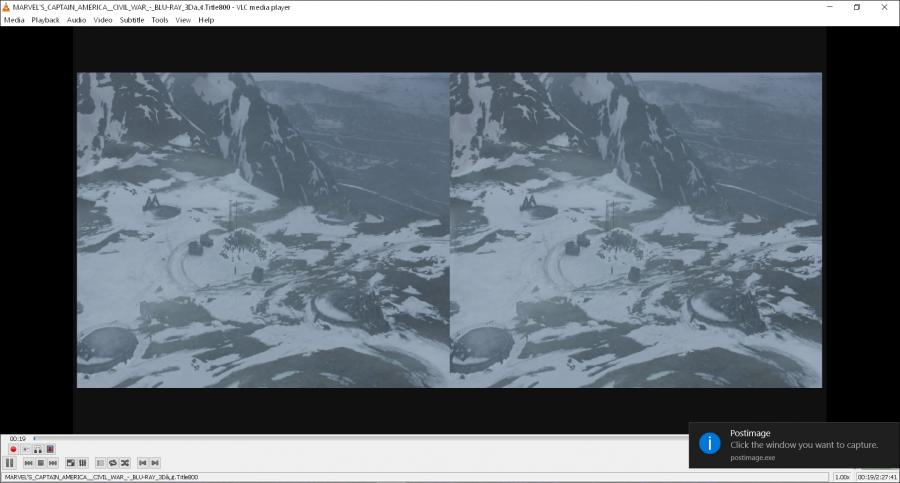Toggle the playlist view
This screenshot has width=900, height=483.
coord(100,463)
